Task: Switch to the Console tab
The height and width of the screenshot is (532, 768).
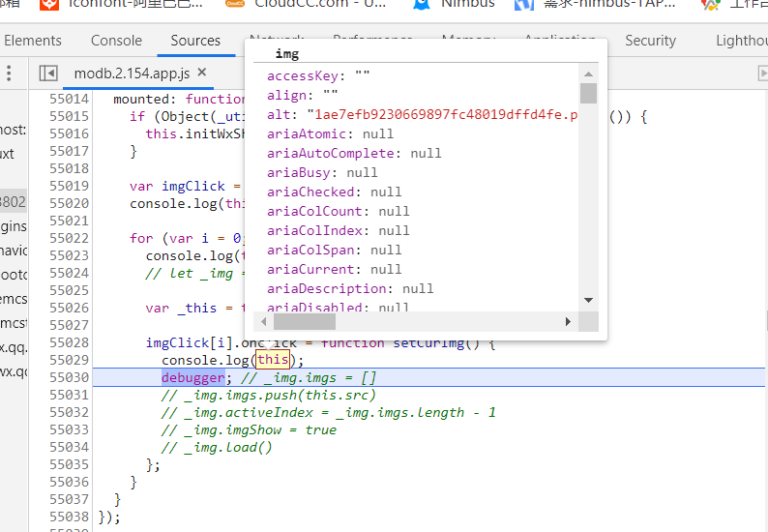Action: [x=117, y=41]
